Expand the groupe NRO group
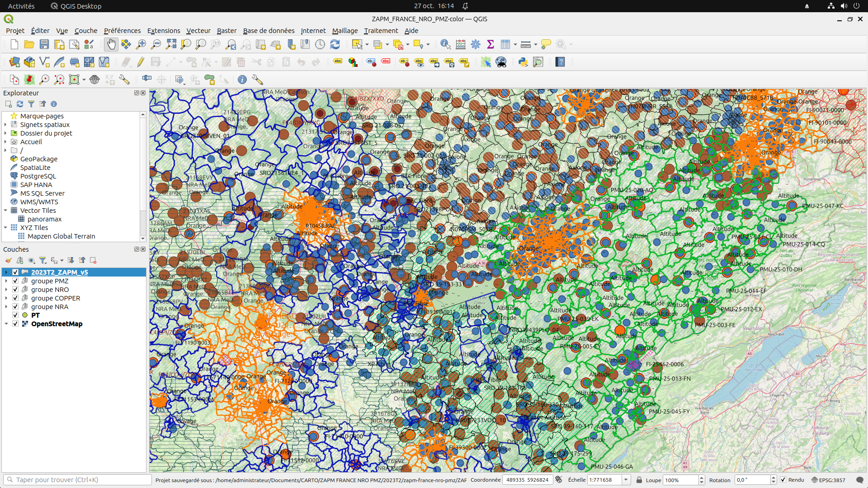The image size is (868, 488). 6,289
